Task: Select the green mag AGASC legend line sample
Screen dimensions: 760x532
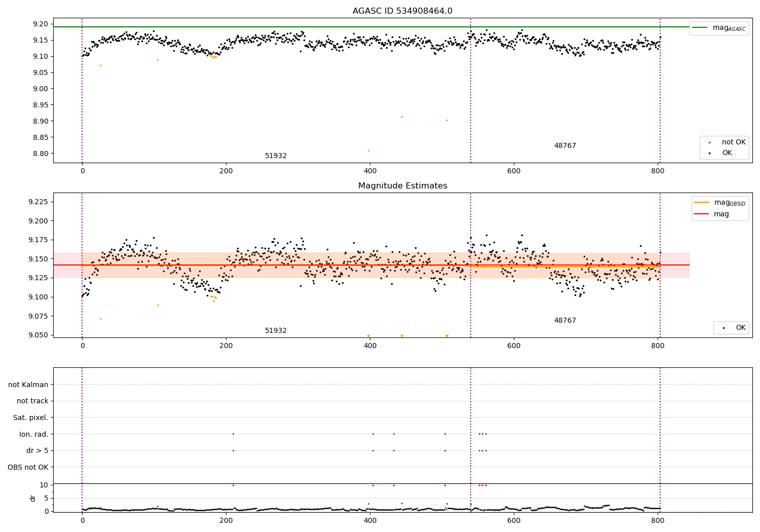Action: (x=700, y=28)
